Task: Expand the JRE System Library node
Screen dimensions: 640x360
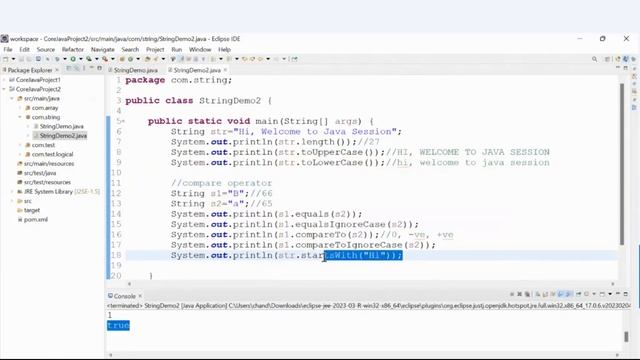Action: [x=12, y=191]
